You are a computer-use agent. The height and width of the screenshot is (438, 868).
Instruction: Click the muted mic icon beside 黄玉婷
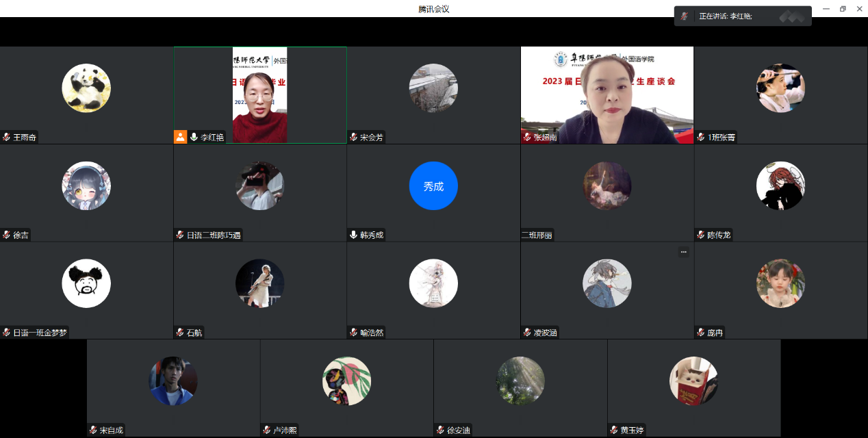point(614,430)
